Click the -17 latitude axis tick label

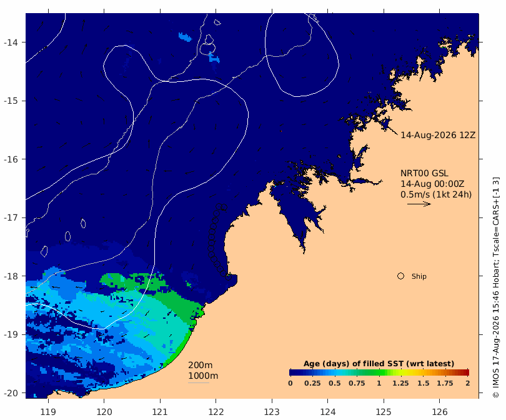11,217
